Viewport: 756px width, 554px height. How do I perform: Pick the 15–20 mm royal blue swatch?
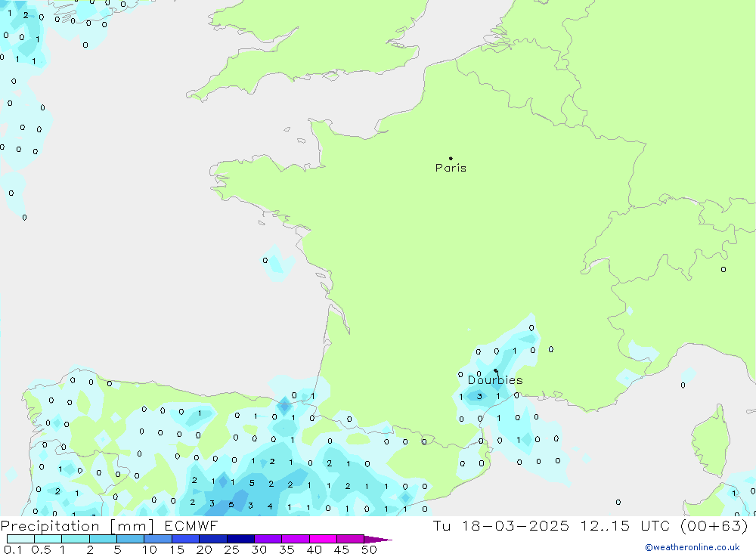tap(186, 539)
